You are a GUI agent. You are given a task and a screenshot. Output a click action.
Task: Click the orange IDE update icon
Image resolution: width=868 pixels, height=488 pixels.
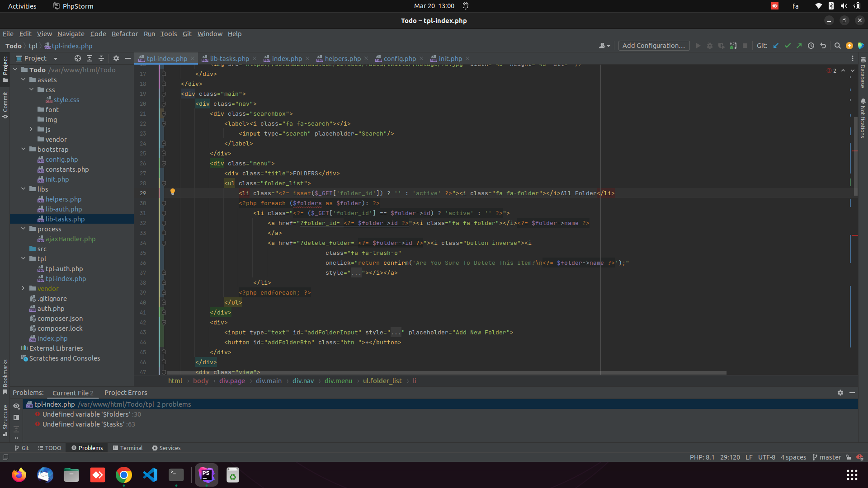849,46
